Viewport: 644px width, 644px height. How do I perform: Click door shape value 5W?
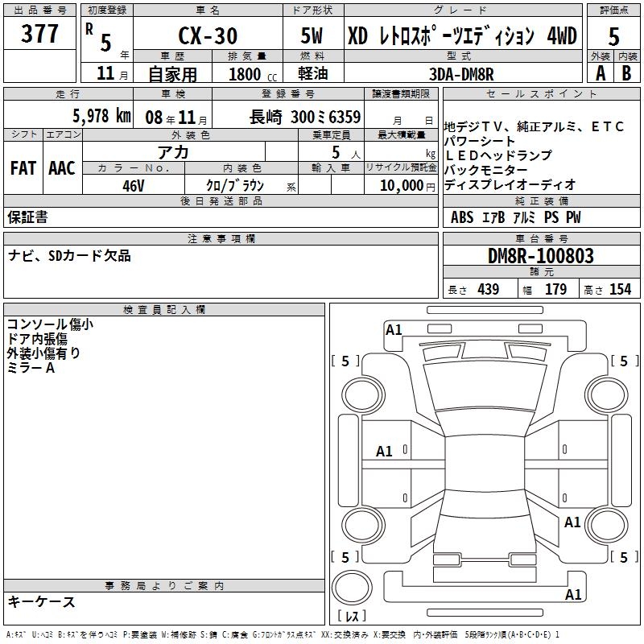(312, 35)
